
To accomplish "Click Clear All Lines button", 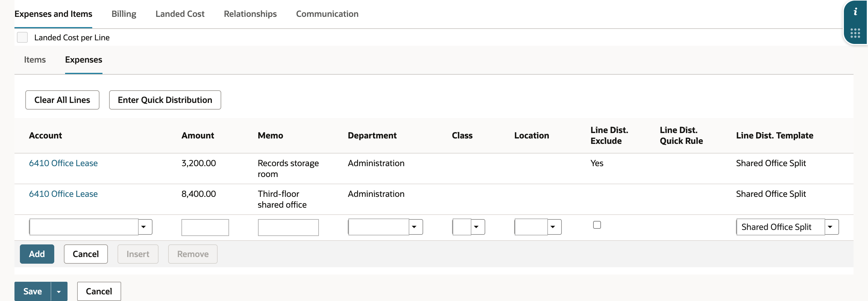I will pyautogui.click(x=62, y=100).
